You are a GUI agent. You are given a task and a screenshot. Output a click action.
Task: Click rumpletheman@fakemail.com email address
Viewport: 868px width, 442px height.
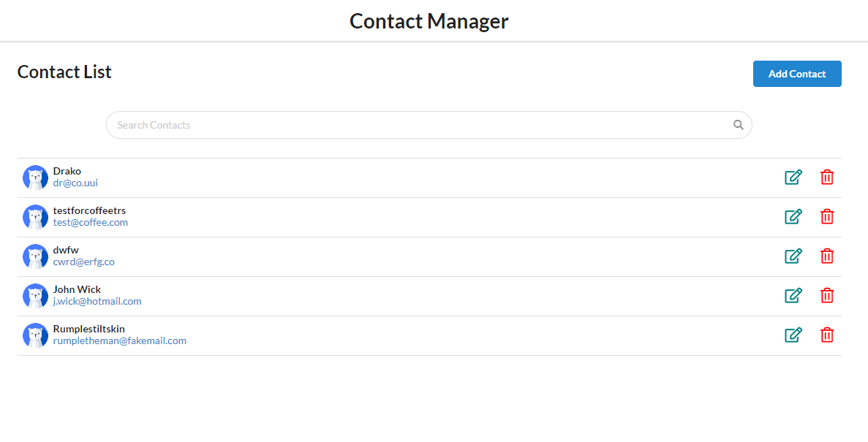point(120,341)
